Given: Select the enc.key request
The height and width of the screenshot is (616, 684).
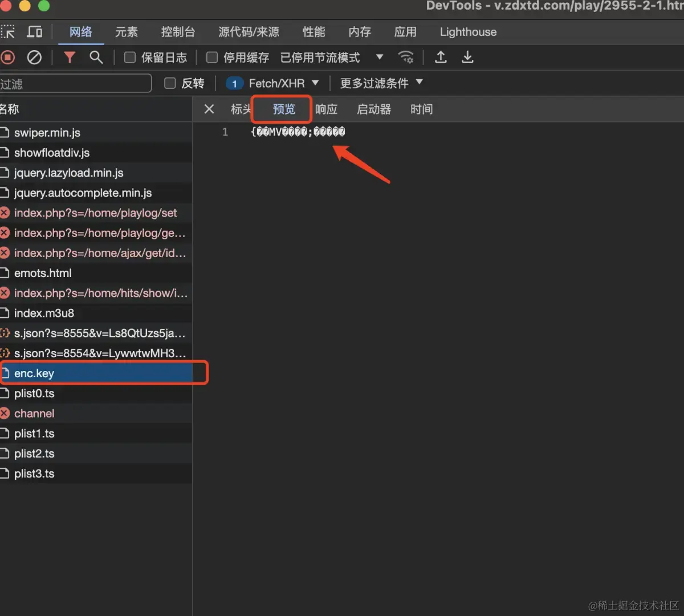Looking at the screenshot, I should [x=96, y=373].
